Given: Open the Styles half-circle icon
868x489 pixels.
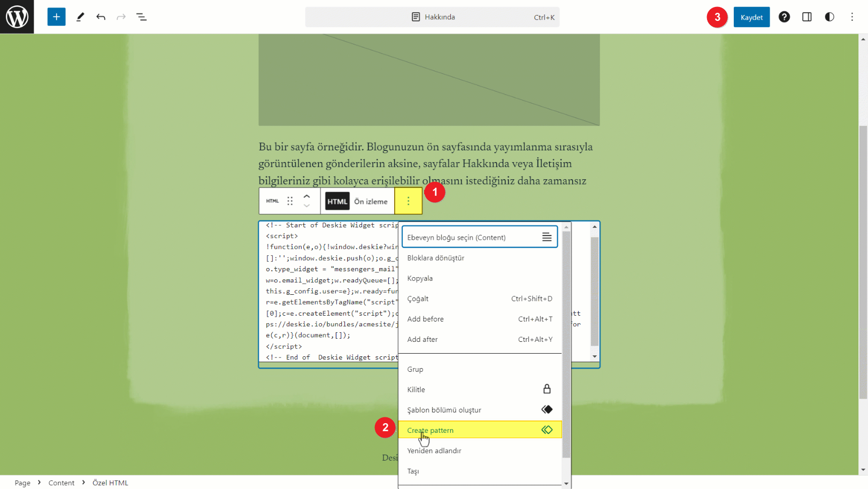Looking at the screenshot, I should coord(829,17).
